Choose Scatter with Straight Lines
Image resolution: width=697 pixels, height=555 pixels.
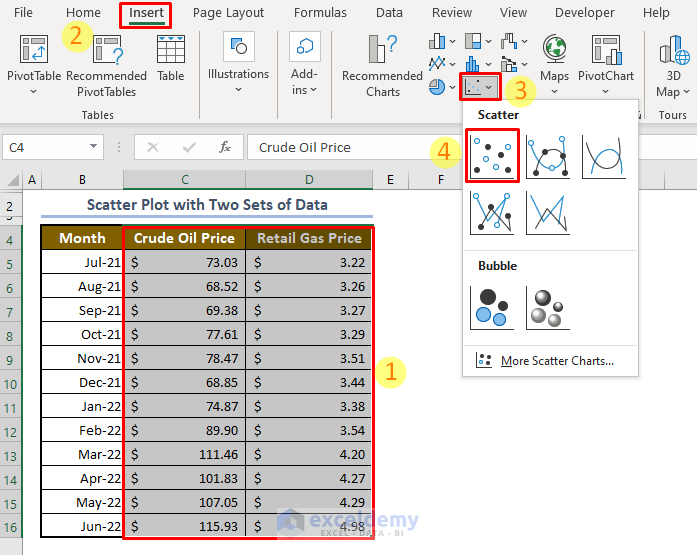[x=548, y=212]
